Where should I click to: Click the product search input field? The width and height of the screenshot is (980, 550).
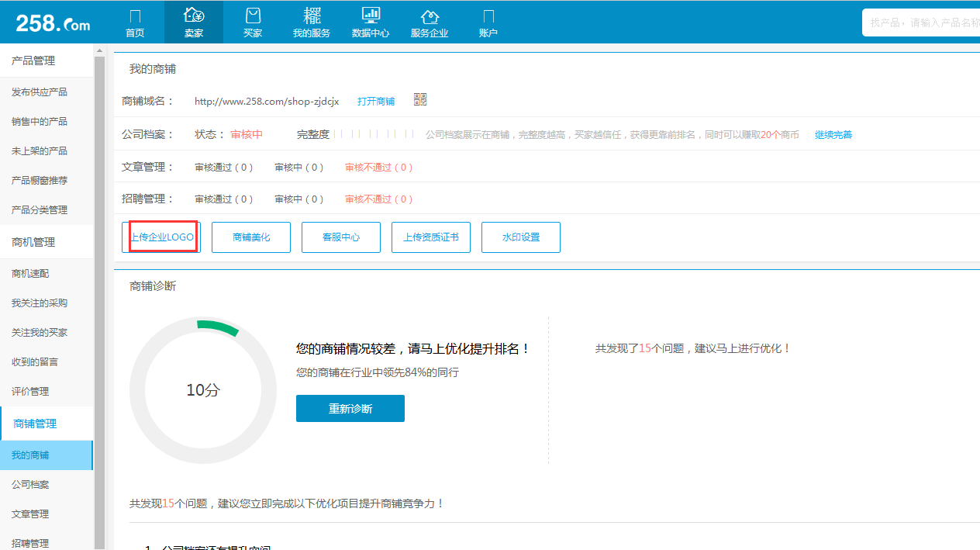point(921,22)
